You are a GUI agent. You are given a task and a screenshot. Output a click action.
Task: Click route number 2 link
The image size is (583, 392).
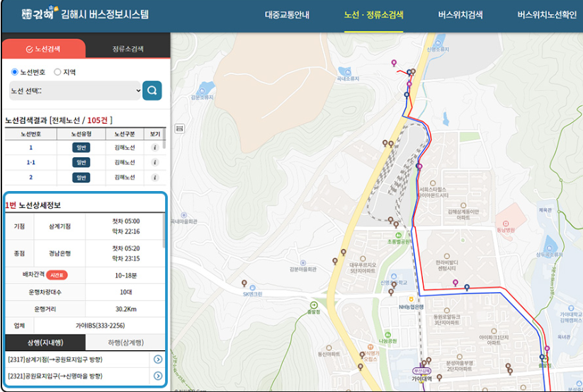point(31,177)
